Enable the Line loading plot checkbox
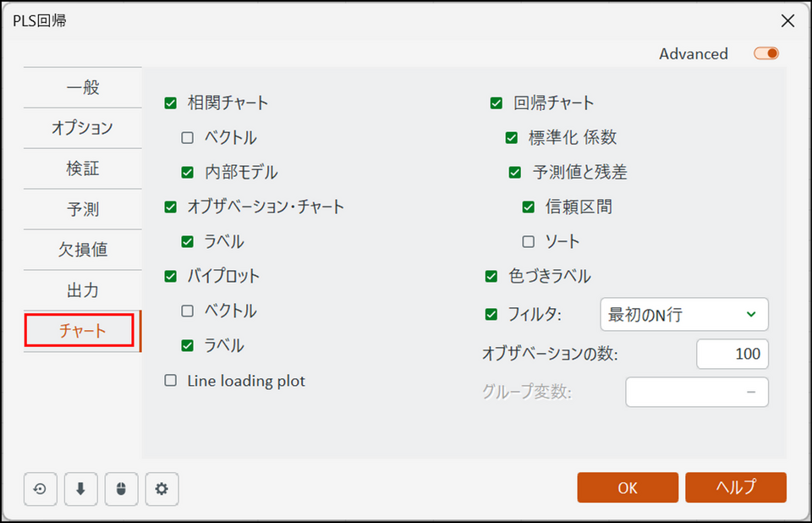The width and height of the screenshot is (812, 523). [x=171, y=381]
